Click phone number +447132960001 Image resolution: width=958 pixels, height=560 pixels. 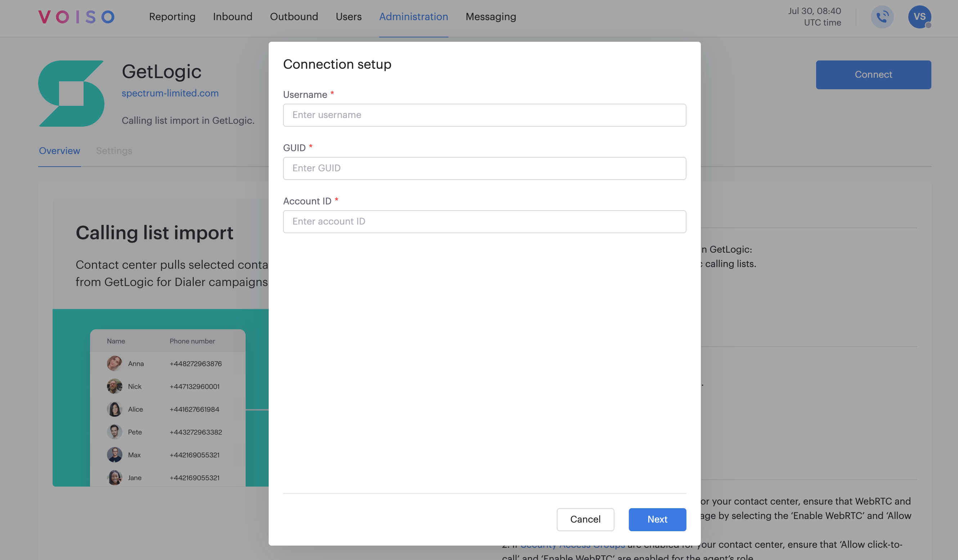tap(194, 387)
